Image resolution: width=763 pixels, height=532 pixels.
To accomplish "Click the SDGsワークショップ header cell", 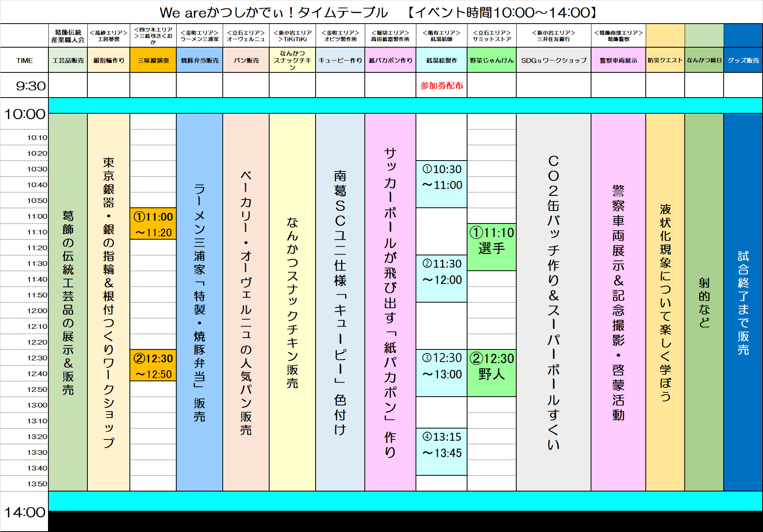I will tap(553, 60).
